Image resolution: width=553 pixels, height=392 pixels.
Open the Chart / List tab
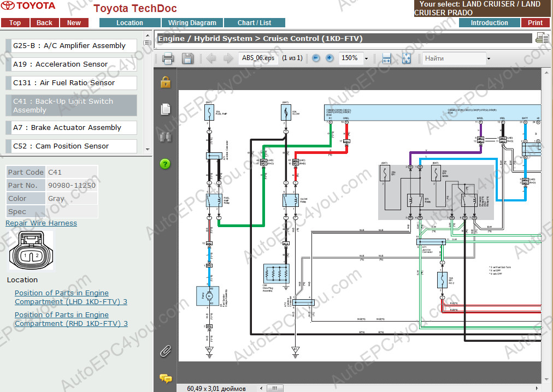click(254, 23)
